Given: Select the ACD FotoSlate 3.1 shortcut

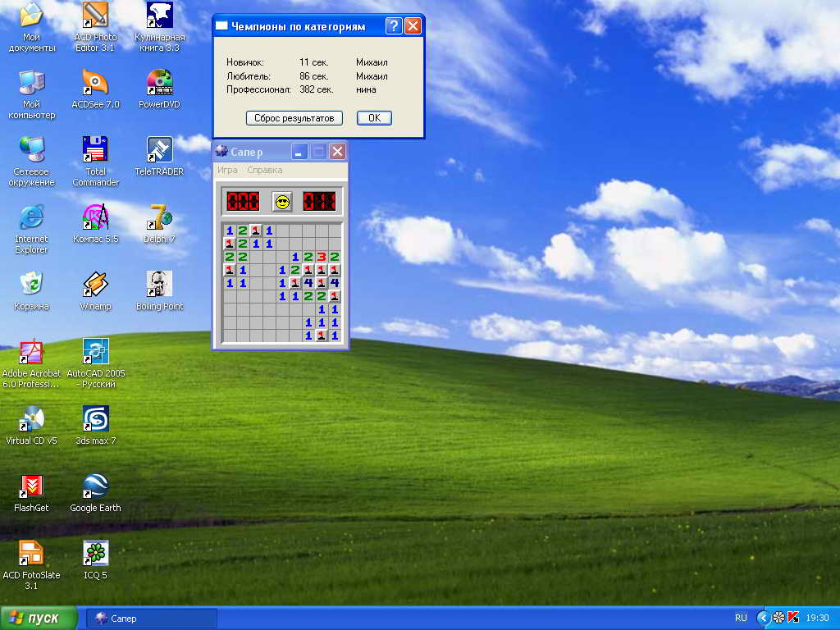Looking at the screenshot, I should [32, 566].
